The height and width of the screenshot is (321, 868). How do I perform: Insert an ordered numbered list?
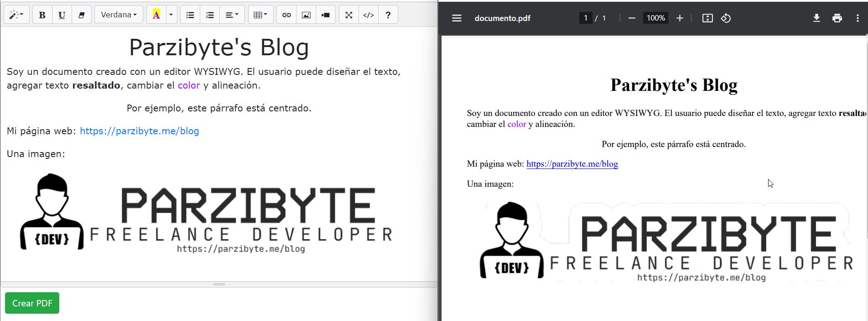pyautogui.click(x=210, y=15)
